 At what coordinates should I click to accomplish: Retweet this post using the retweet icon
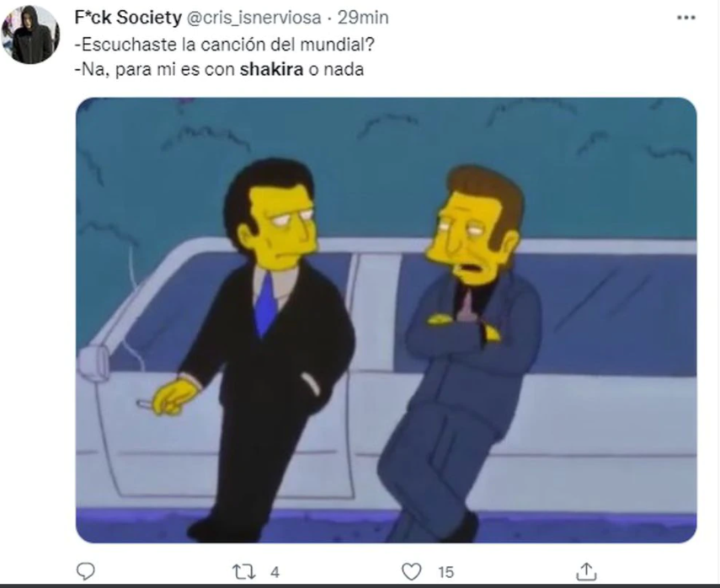tap(244, 572)
